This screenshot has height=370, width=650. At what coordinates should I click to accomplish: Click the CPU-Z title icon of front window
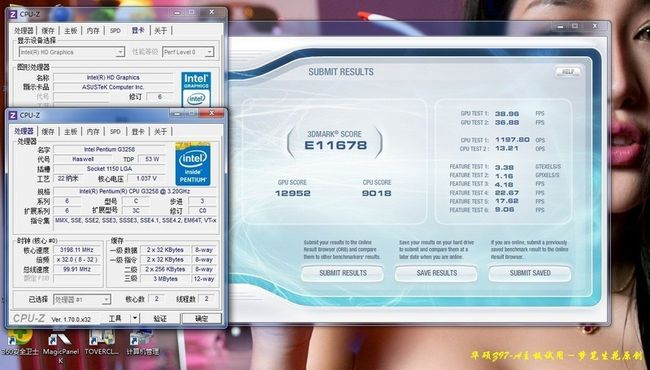(x=13, y=115)
